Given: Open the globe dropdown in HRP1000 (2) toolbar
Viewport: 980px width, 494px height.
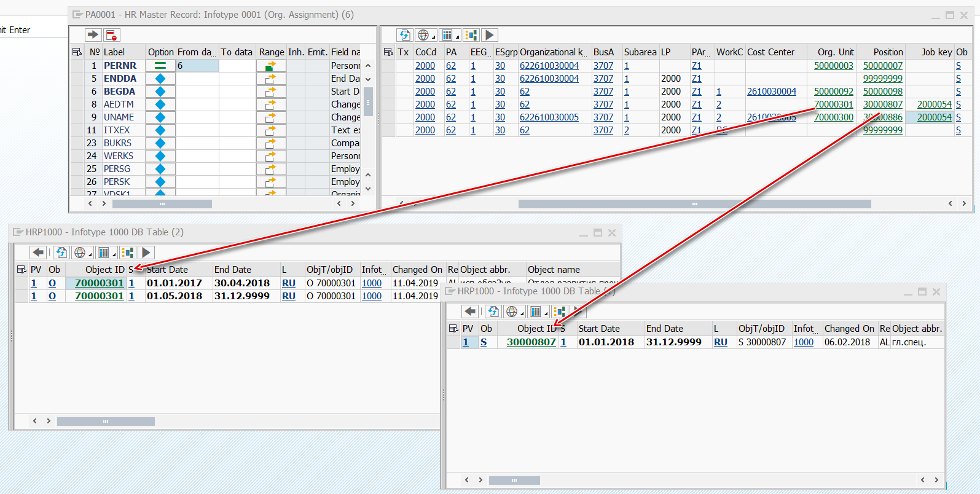Looking at the screenshot, I should point(82,253).
